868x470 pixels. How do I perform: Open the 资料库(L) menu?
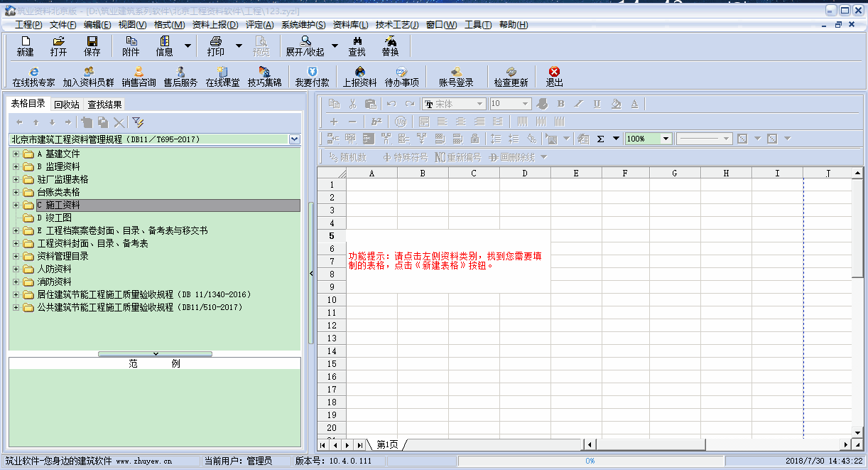coord(350,25)
